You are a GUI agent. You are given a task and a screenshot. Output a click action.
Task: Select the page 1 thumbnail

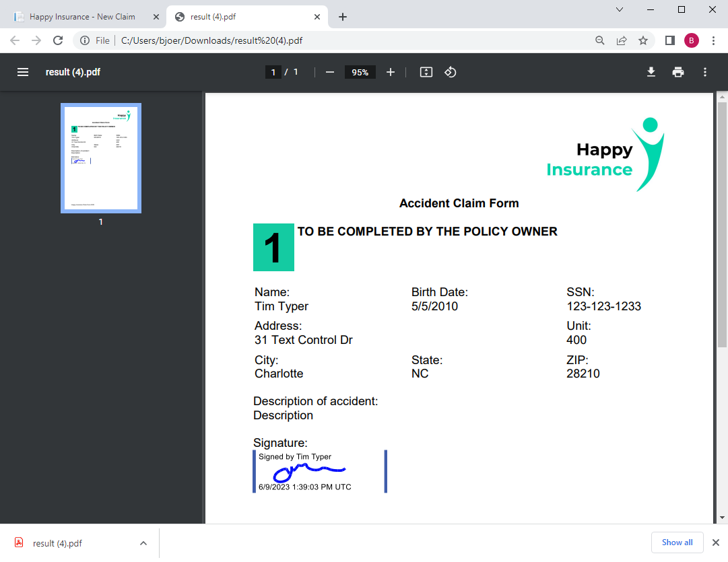coord(101,158)
